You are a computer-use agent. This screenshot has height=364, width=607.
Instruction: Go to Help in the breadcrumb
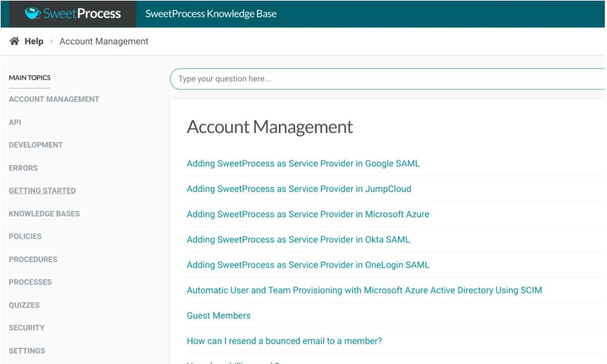pyautogui.click(x=34, y=41)
